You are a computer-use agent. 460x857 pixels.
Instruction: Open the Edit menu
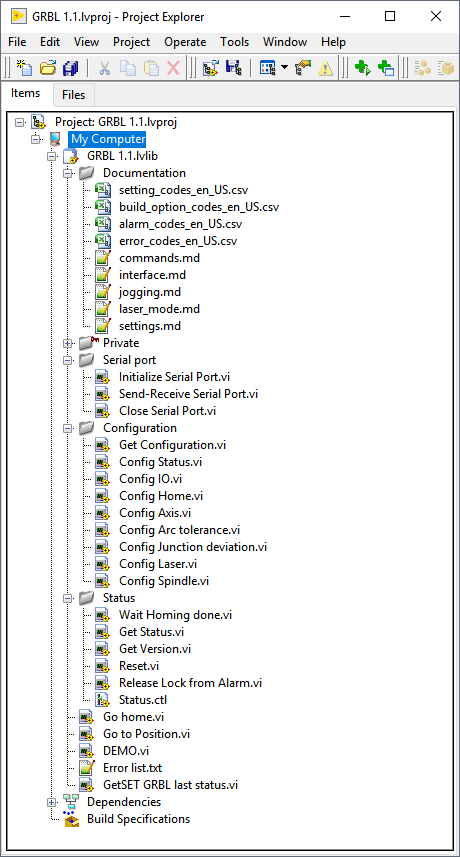50,42
